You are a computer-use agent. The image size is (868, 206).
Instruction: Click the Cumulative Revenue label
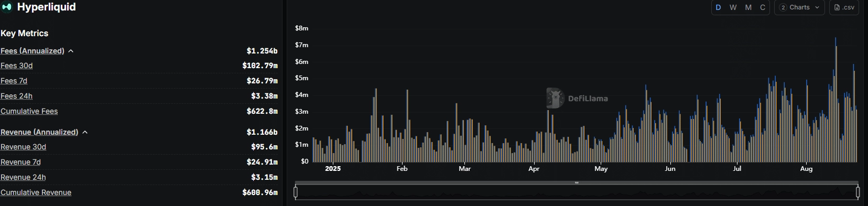[36, 192]
